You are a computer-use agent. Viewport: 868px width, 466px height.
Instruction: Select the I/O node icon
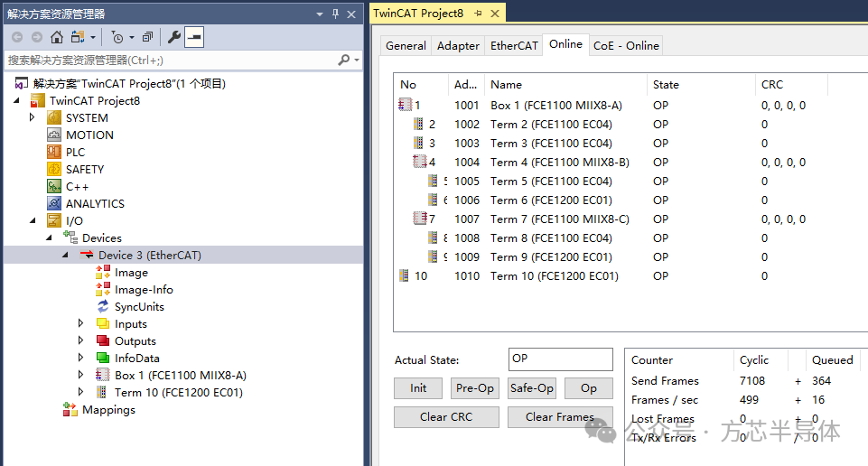tap(54, 221)
